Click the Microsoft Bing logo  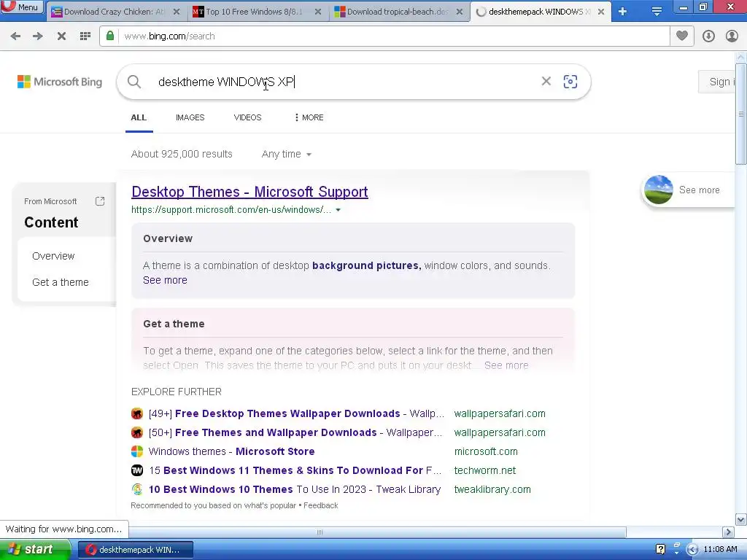coord(60,82)
